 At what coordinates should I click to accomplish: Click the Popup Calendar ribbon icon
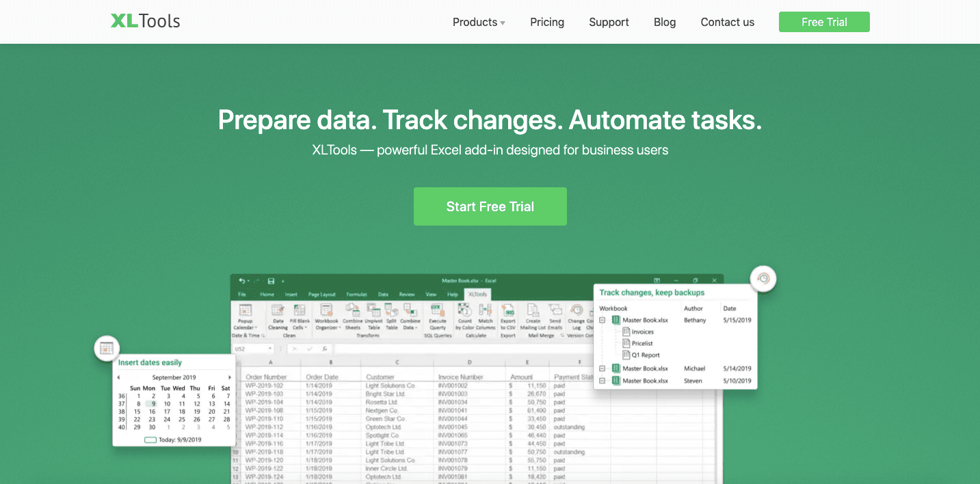(x=245, y=317)
